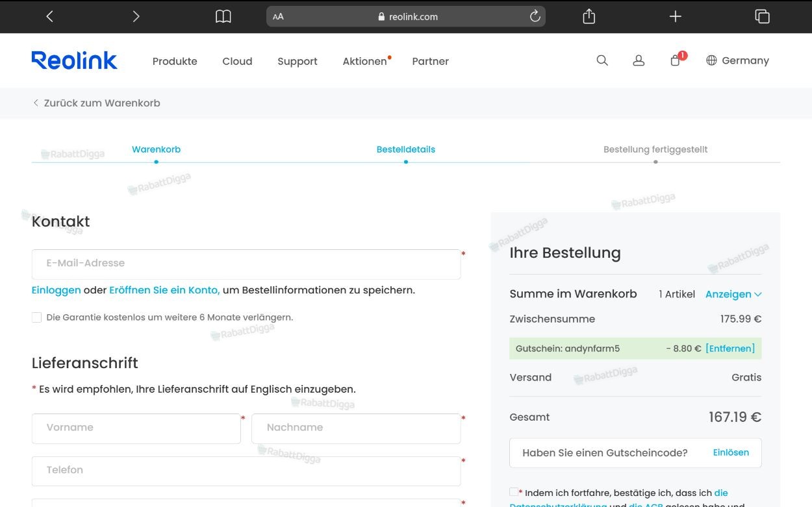The height and width of the screenshot is (507, 812).
Task: Go to Reolink home via logo
Action: (x=75, y=60)
